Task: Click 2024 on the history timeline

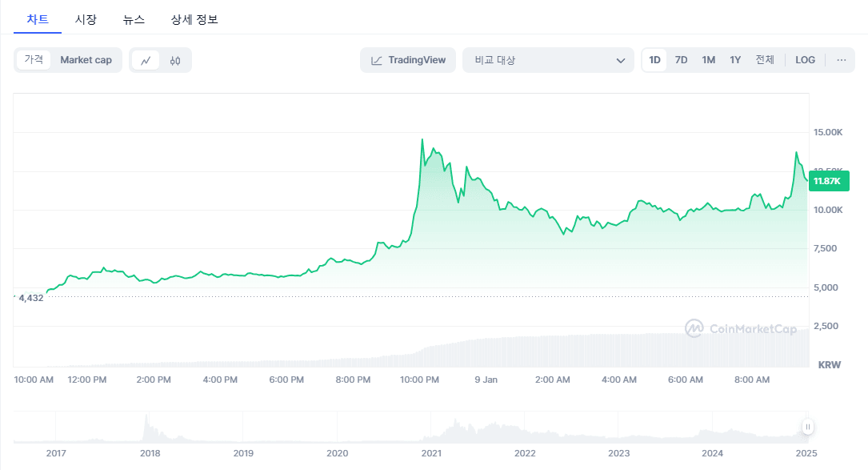Action: (713, 453)
